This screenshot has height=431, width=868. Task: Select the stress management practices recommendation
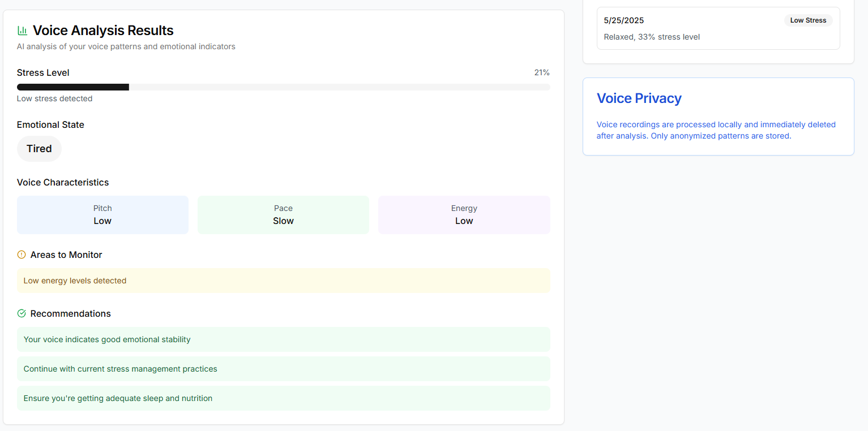283,369
